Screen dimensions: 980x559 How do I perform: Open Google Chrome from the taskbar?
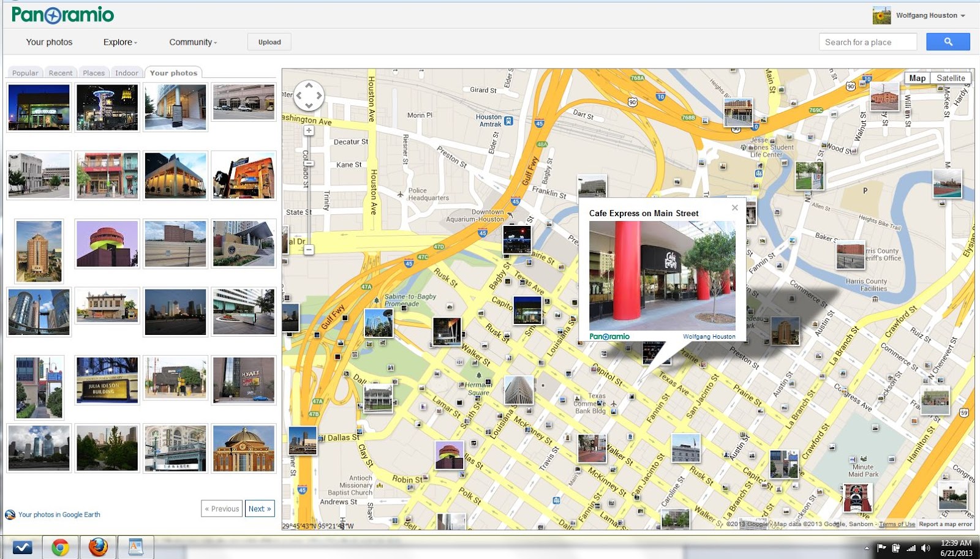(60, 547)
